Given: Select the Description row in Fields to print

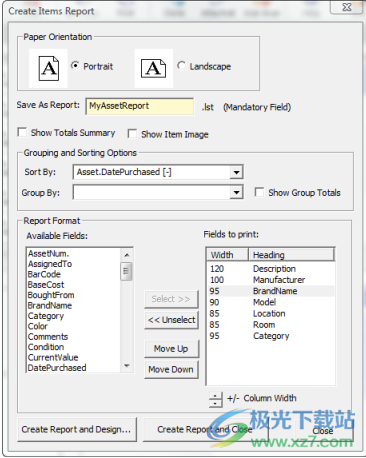Looking at the screenshot, I should [271, 269].
